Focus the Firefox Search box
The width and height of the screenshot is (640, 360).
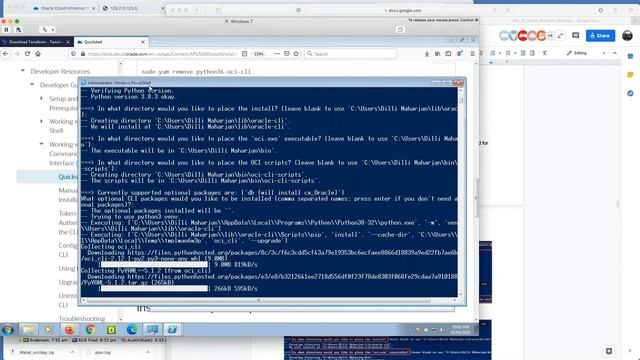tap(350, 53)
